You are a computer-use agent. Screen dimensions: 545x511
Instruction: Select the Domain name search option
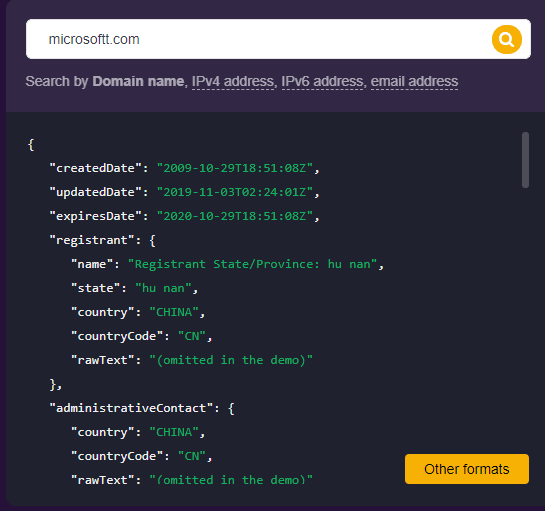(138, 81)
